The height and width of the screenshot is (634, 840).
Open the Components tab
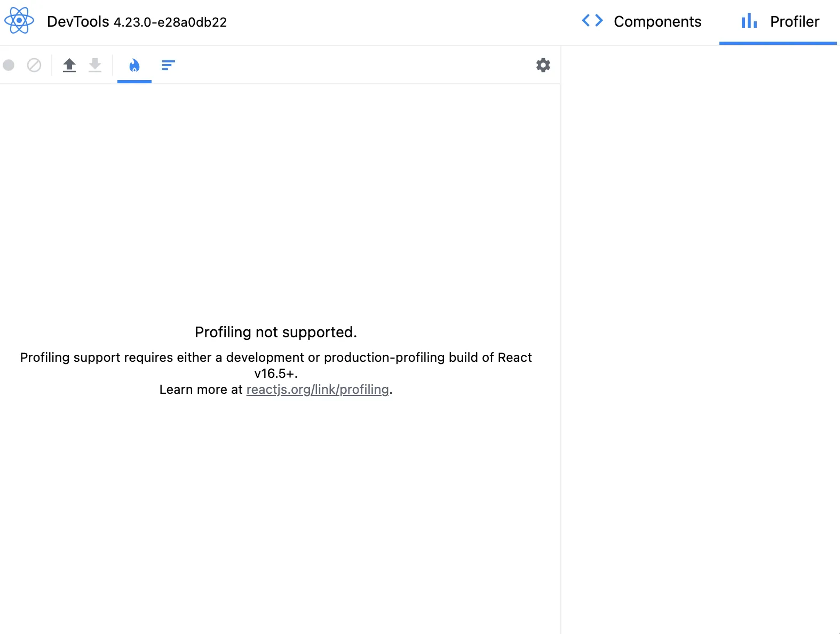click(641, 21)
